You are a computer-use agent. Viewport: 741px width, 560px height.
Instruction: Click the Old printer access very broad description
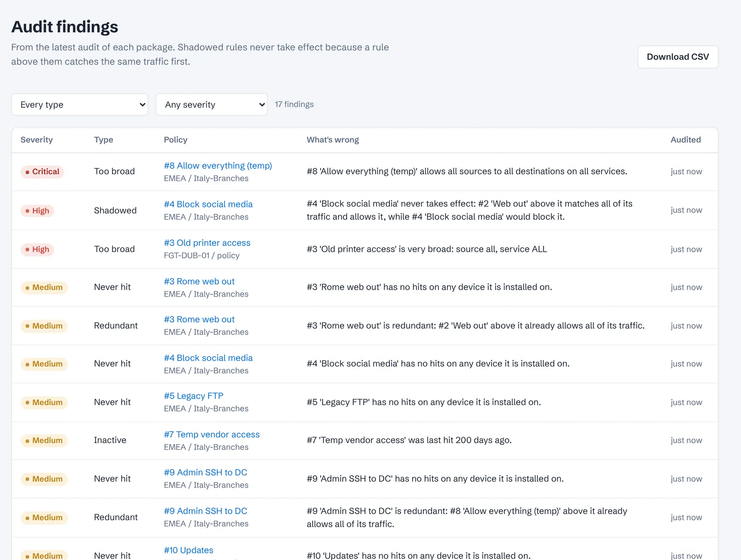[427, 249]
